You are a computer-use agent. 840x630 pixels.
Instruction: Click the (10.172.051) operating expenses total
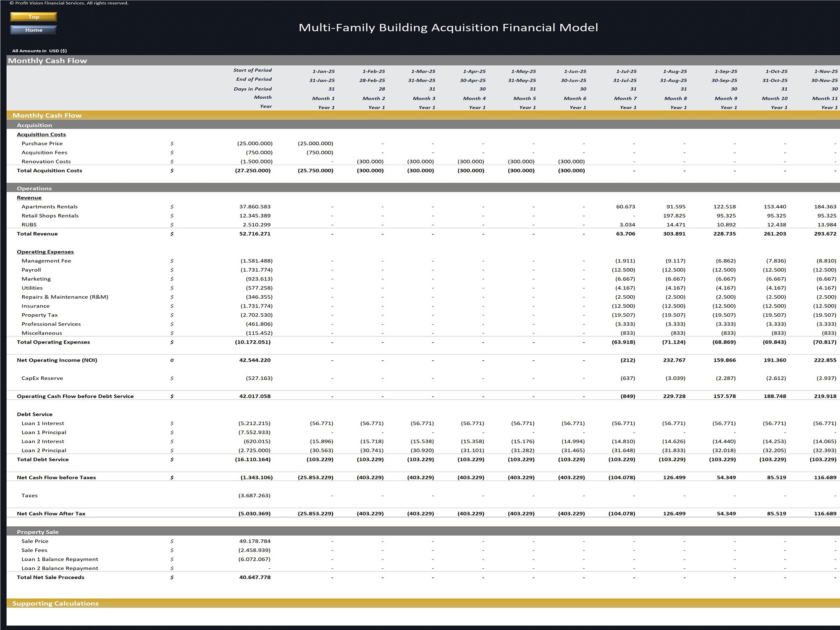[253, 342]
